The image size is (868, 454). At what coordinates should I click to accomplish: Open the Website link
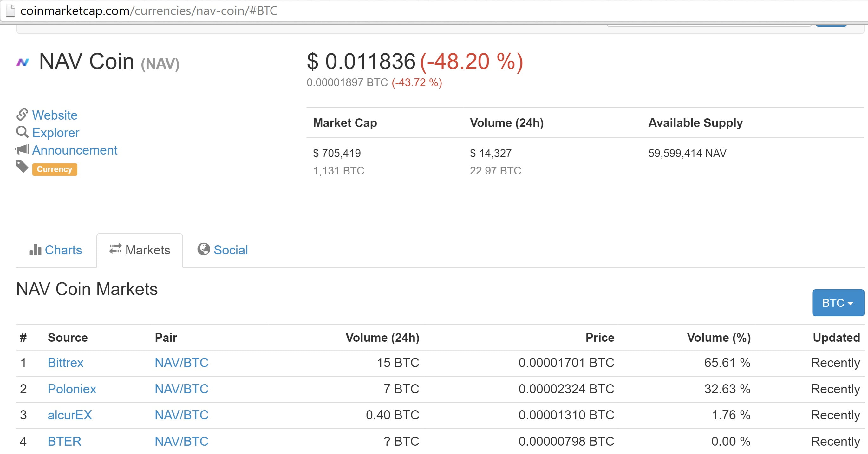[x=55, y=115]
